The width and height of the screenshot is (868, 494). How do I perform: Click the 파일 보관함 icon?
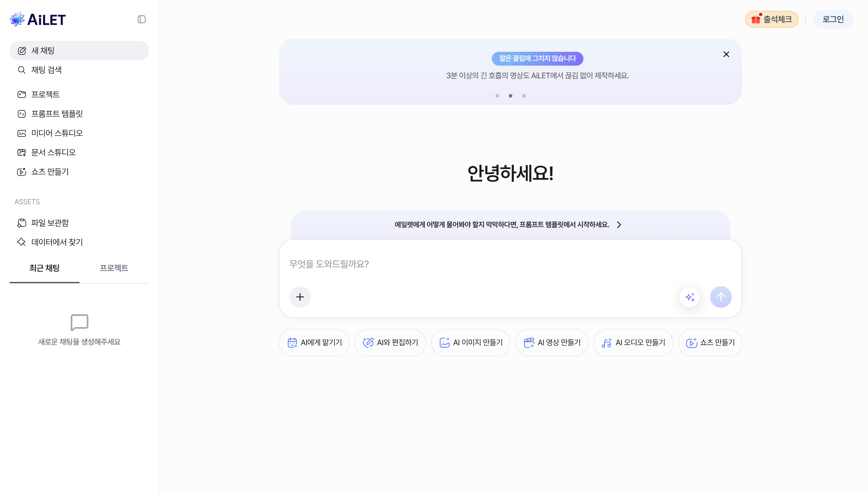[x=22, y=223]
